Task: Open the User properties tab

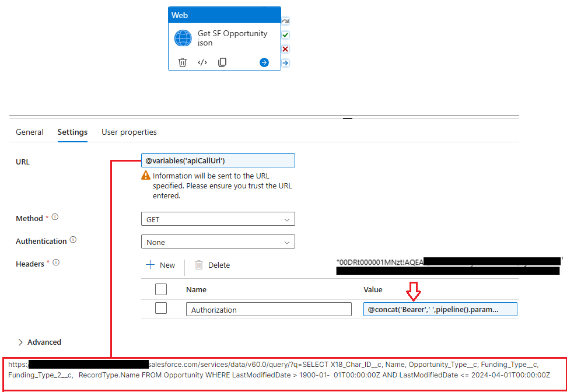Action: click(x=129, y=132)
